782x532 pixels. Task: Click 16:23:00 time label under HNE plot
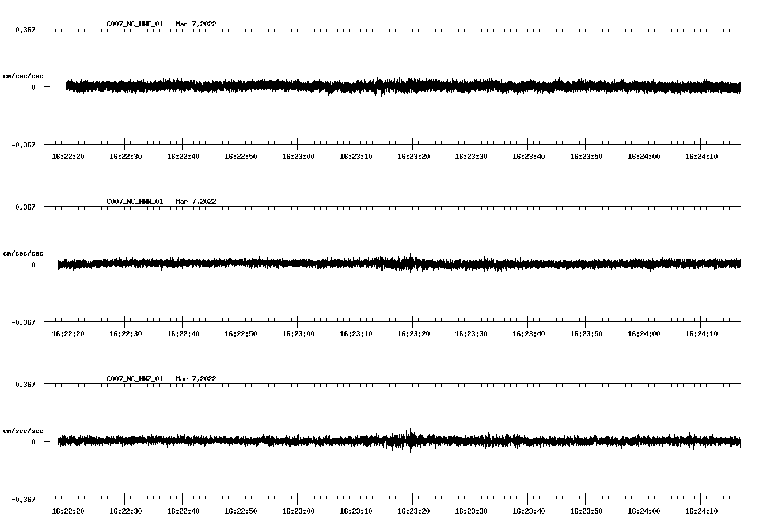[x=298, y=156]
